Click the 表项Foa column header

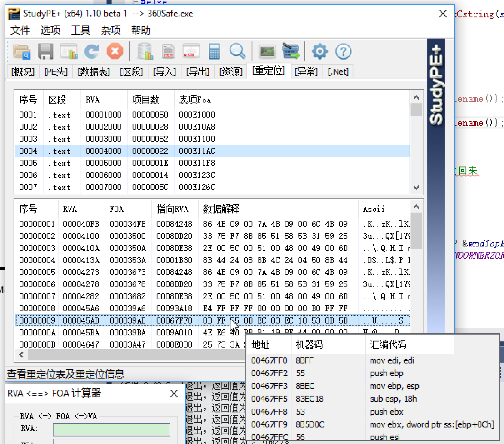(x=292, y=100)
